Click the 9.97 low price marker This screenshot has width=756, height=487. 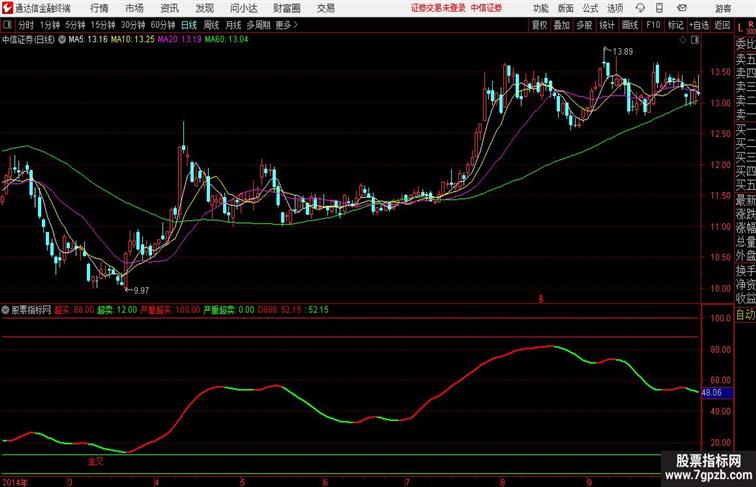pos(141,291)
